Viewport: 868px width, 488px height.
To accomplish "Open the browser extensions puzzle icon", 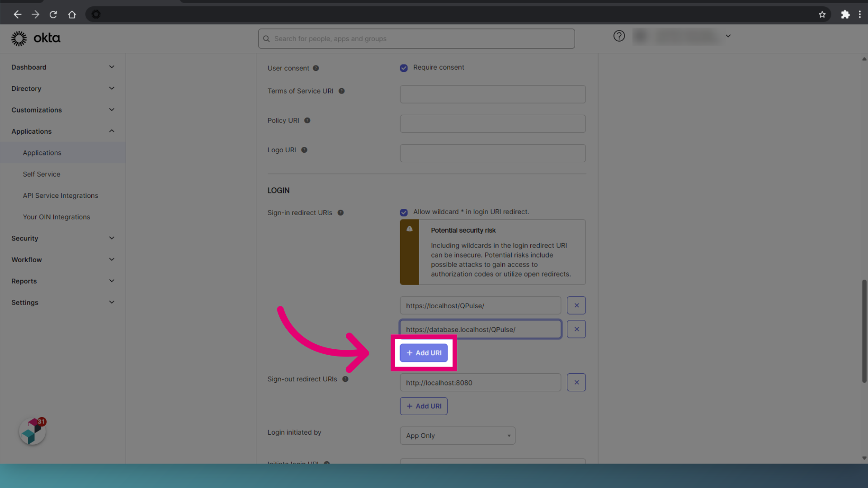I will [845, 14].
